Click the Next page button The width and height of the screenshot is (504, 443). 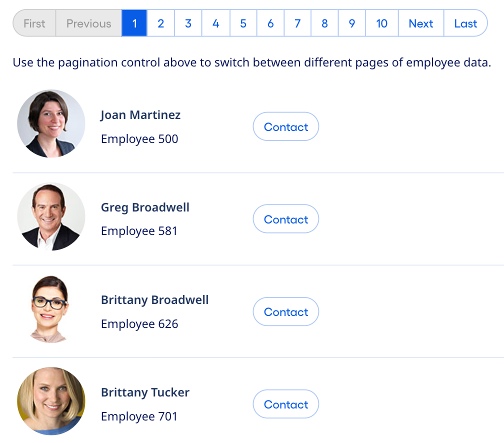[420, 23]
